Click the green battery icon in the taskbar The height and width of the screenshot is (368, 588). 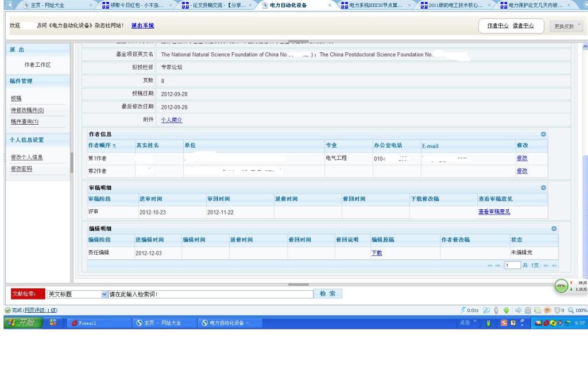point(489,323)
